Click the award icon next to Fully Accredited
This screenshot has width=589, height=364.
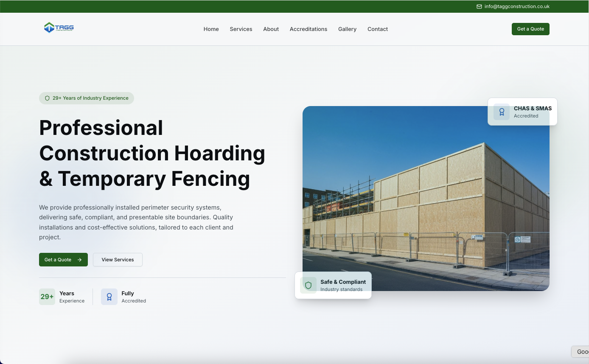109,297
